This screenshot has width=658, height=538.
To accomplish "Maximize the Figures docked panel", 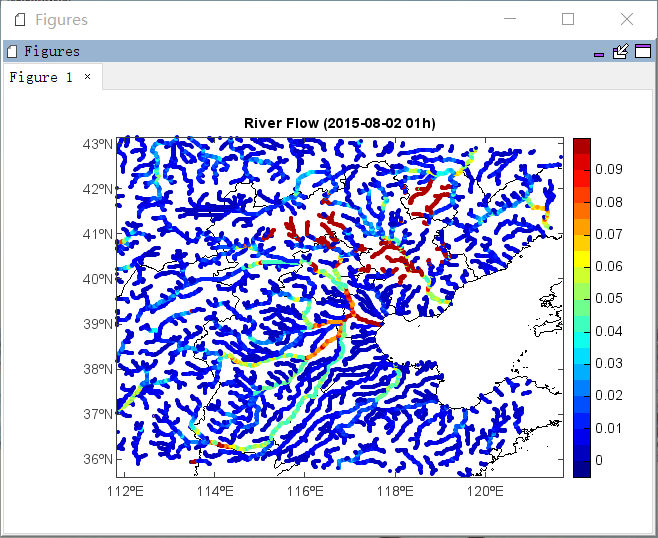I will click(643, 51).
